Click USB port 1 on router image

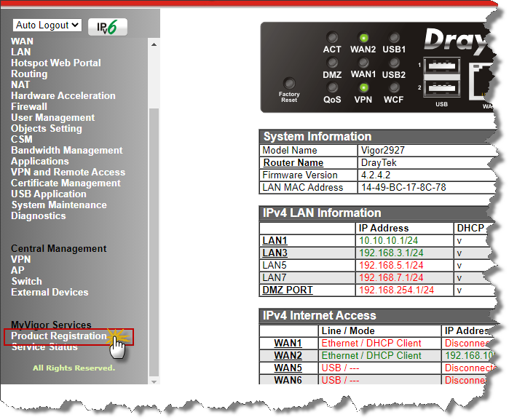tap(442, 66)
